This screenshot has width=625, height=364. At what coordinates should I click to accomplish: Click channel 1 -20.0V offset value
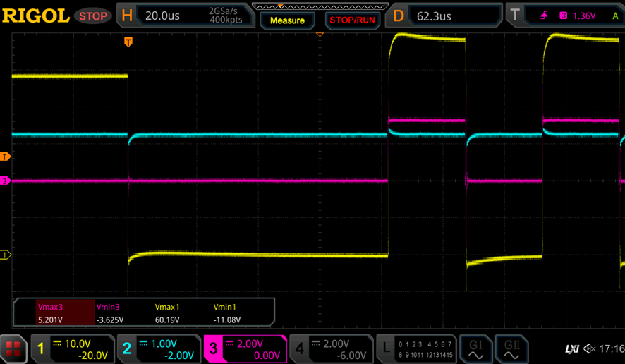[93, 356]
